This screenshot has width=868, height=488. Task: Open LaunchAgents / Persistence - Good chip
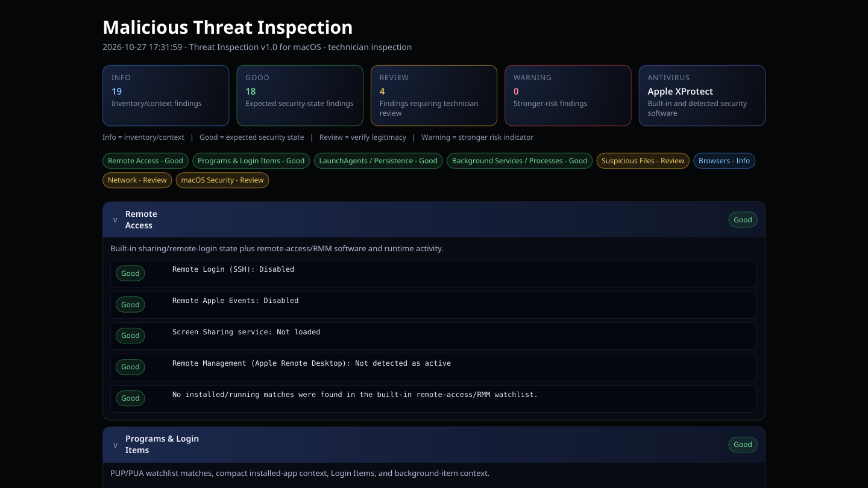(x=379, y=161)
